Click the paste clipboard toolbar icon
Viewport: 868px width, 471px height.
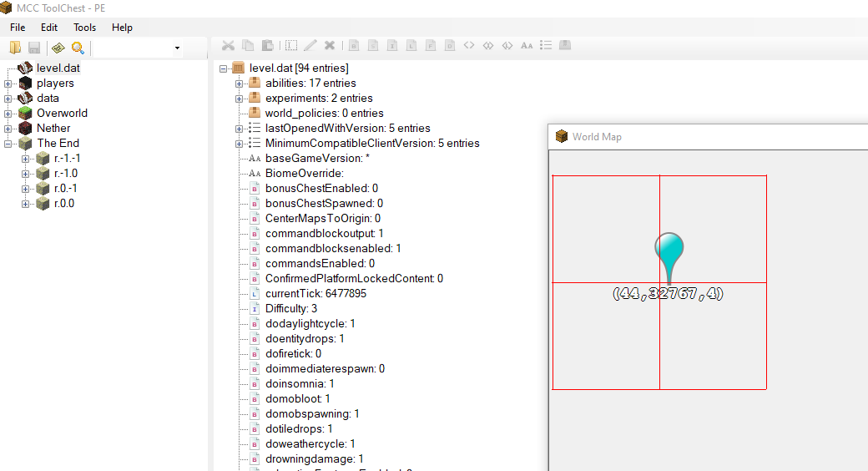point(267,46)
